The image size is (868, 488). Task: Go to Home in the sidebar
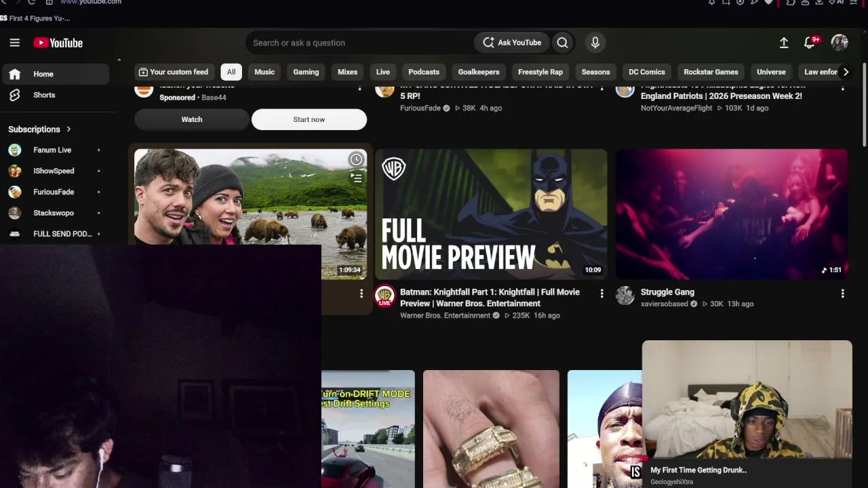pos(54,74)
